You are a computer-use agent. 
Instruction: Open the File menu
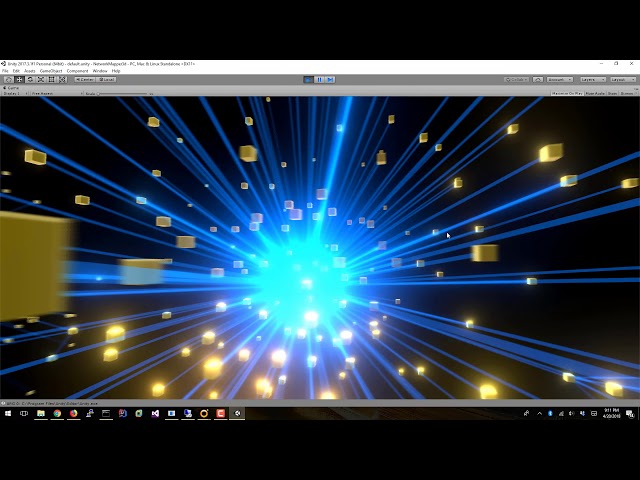(5, 71)
